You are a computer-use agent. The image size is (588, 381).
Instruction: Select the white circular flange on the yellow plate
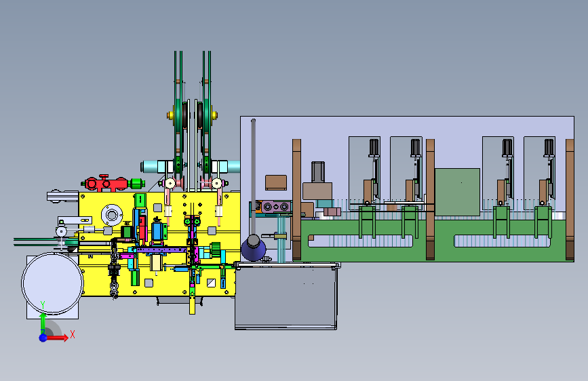pos(112,215)
